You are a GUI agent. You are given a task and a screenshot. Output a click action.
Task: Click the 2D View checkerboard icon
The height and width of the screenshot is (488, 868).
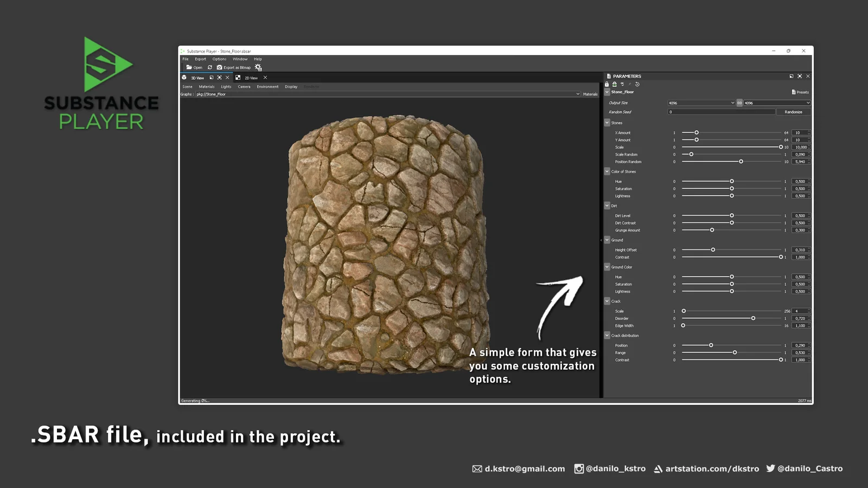click(x=239, y=78)
